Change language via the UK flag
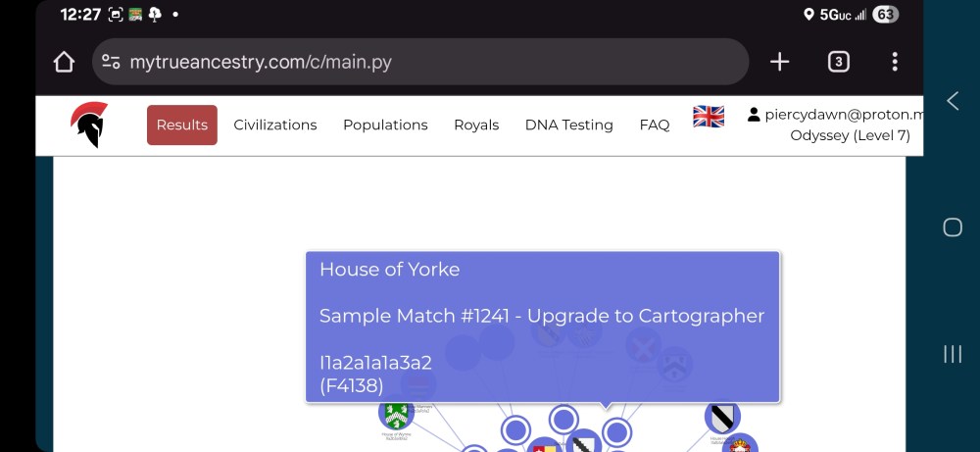This screenshot has width=980, height=452. [709, 117]
